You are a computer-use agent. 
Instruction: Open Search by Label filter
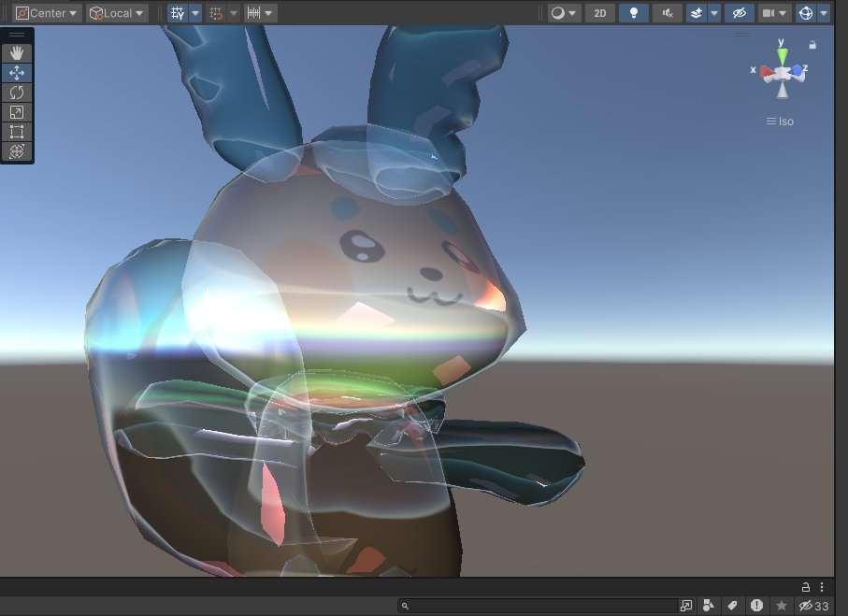732,606
